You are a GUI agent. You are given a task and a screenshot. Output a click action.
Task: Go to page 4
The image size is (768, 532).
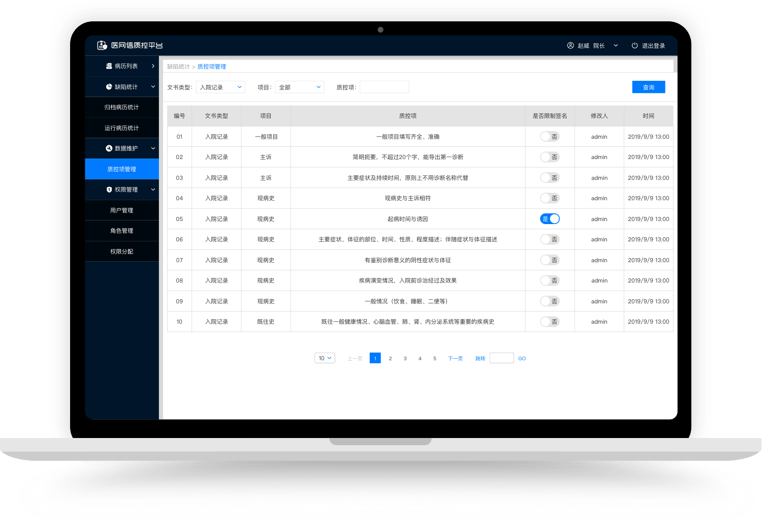point(420,358)
